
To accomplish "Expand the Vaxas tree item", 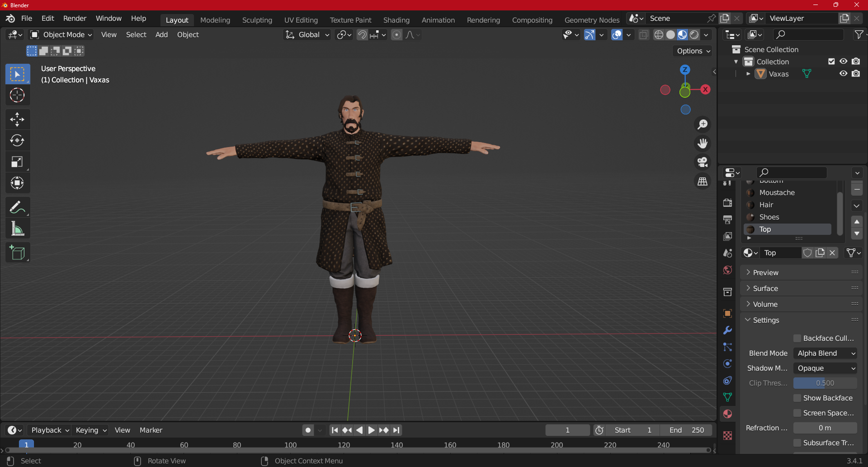I will pyautogui.click(x=748, y=74).
